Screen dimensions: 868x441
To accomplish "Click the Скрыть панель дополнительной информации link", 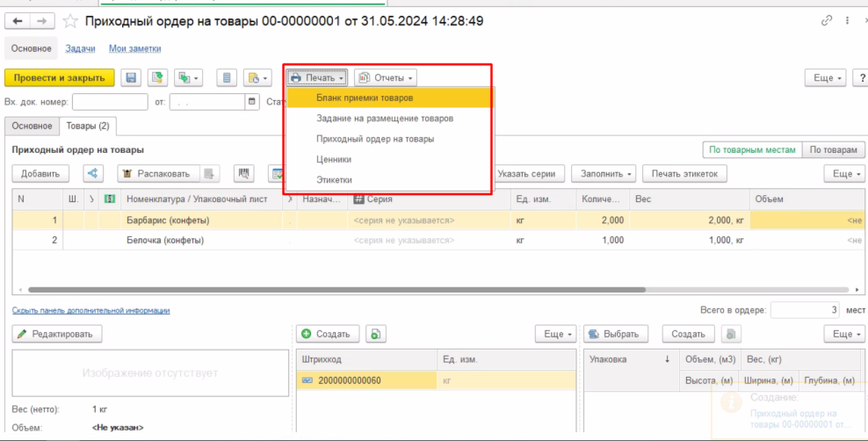I will pyautogui.click(x=90, y=310).
